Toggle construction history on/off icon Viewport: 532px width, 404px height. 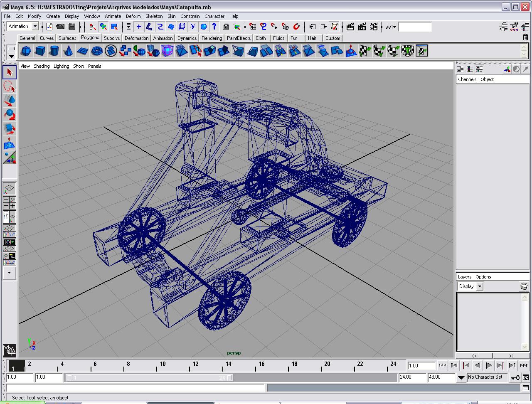point(334,27)
